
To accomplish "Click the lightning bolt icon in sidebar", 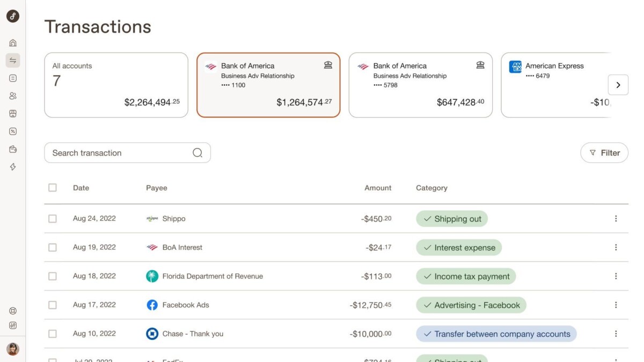I will 13,167.
